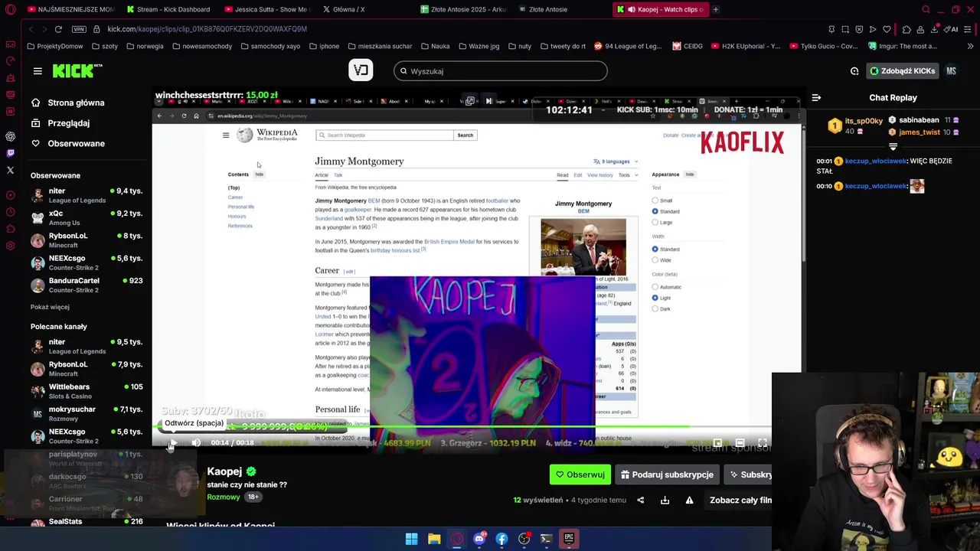980x551 pixels.
Task: Collapse the Chat Replay panel with arrow icon
Action: [816, 98]
